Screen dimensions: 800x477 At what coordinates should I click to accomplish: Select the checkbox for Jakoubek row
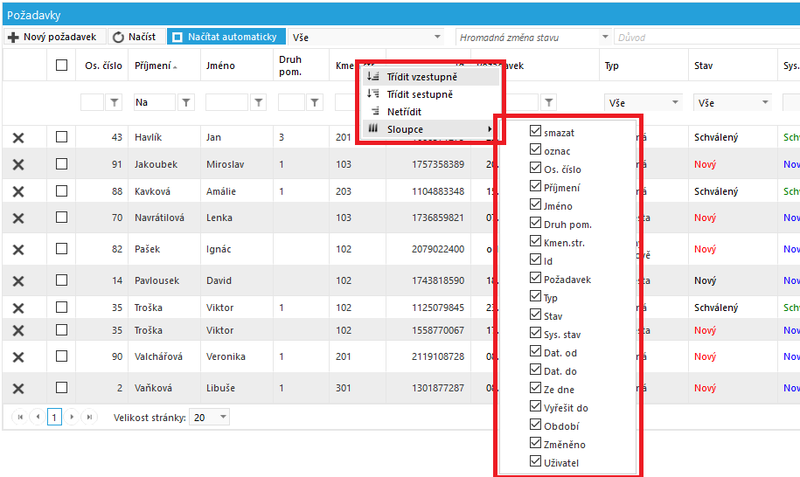click(x=61, y=164)
